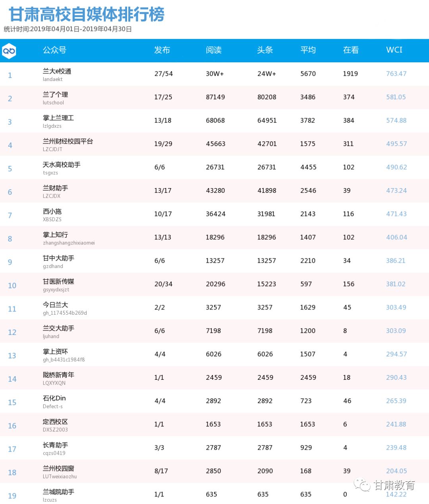Click WCI value 495.57
This screenshot has width=429, height=504.
[x=396, y=144]
